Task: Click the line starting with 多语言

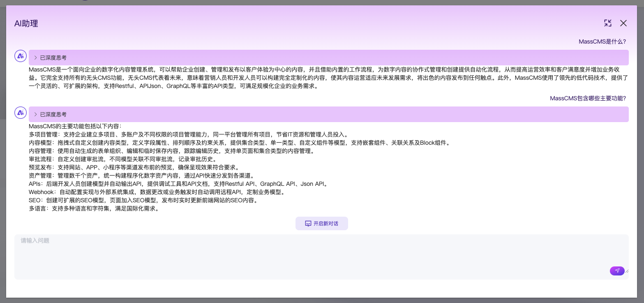Action: [x=94, y=208]
